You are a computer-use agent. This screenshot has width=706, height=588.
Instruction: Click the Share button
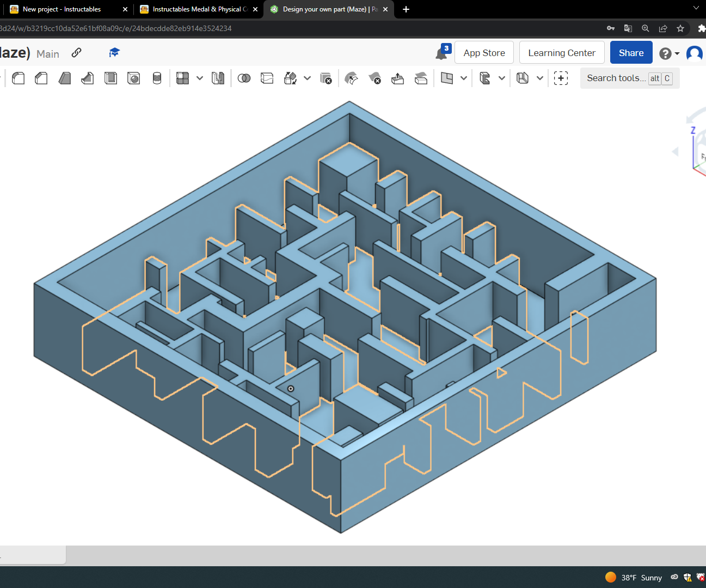pyautogui.click(x=631, y=53)
